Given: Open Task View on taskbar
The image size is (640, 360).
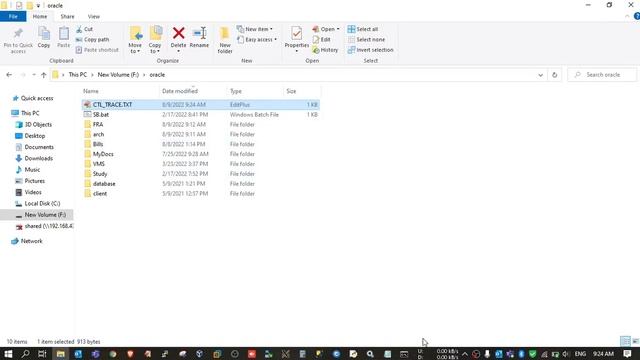Looking at the screenshot, I should click(x=42, y=354).
